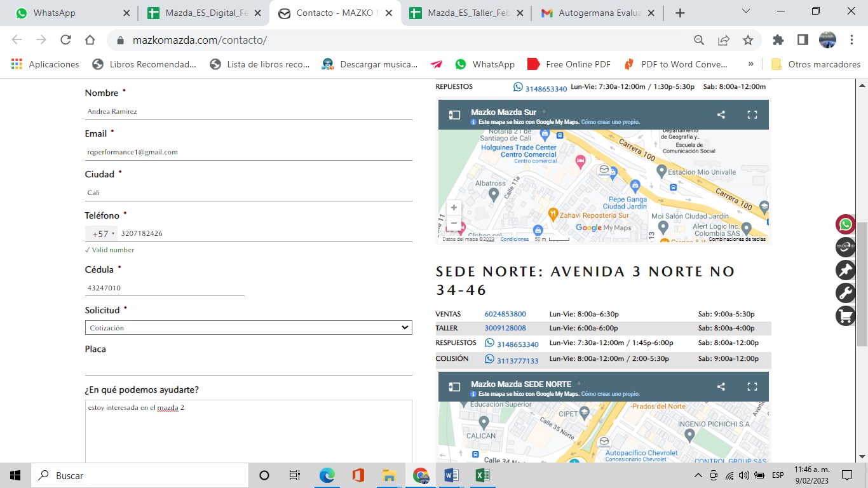Zoom out on Mazko Mazda Sur map
Image resolution: width=868 pixels, height=488 pixels.
(x=454, y=223)
